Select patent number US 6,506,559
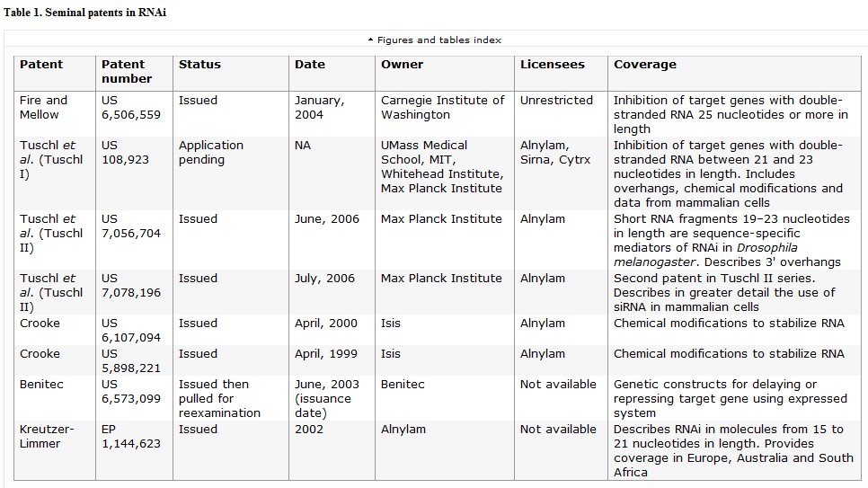The image size is (868, 488). [x=130, y=107]
